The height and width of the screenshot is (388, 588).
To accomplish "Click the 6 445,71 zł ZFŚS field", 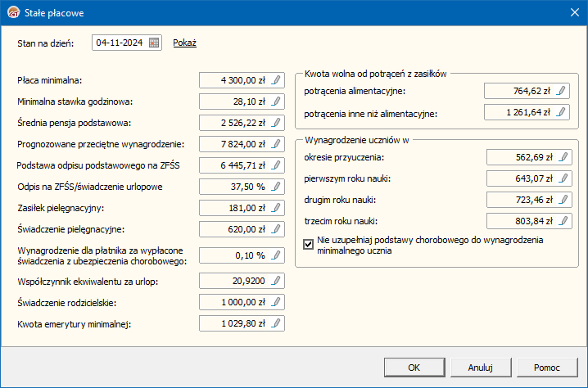I will 242,165.
